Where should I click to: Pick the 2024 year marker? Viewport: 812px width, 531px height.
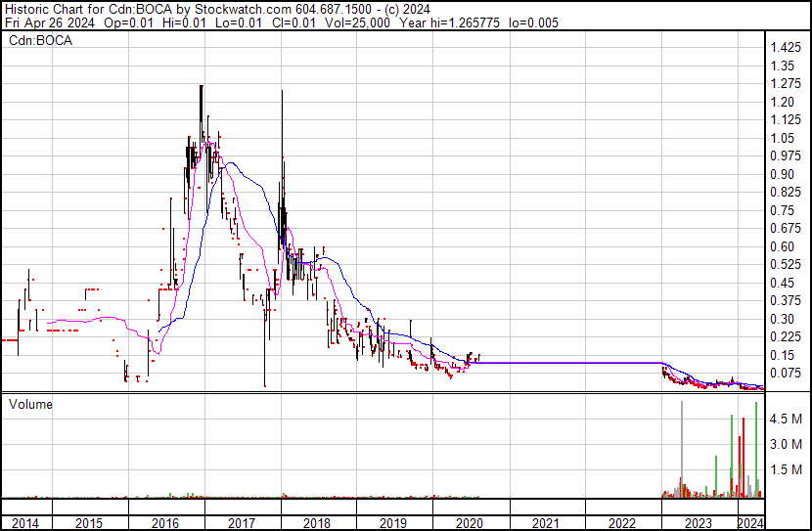[749, 523]
